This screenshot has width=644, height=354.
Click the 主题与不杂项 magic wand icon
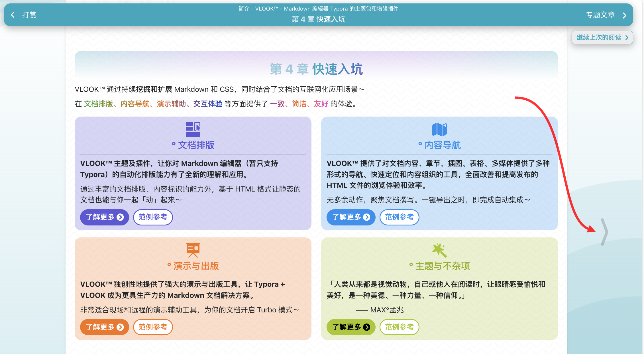click(x=439, y=250)
